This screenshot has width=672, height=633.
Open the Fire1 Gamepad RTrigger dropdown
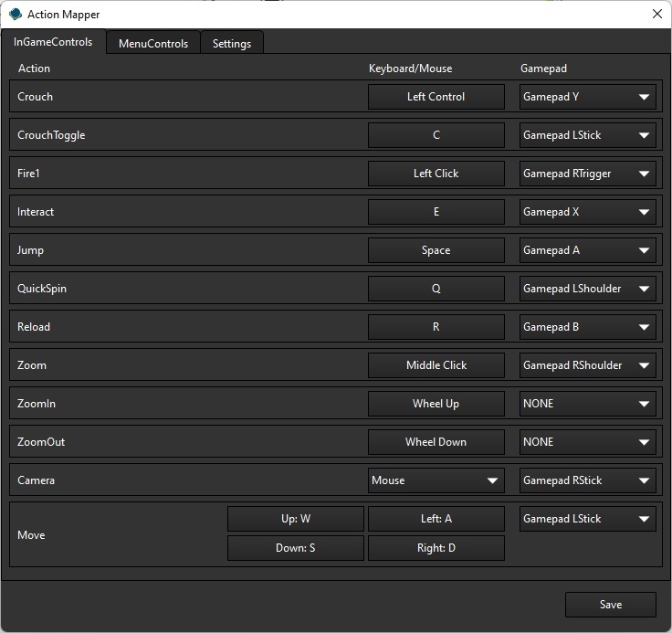(587, 174)
